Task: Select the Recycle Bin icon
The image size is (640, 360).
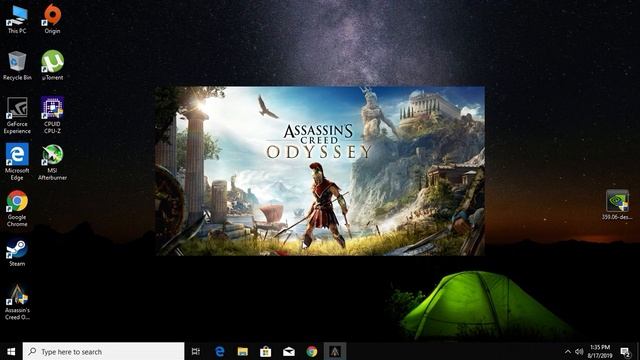Action: 17,66
